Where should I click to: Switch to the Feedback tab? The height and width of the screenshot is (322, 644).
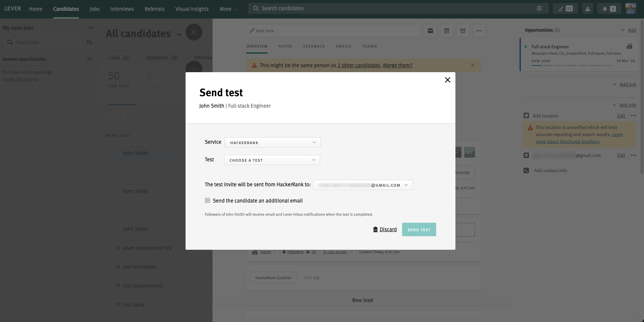314,46
